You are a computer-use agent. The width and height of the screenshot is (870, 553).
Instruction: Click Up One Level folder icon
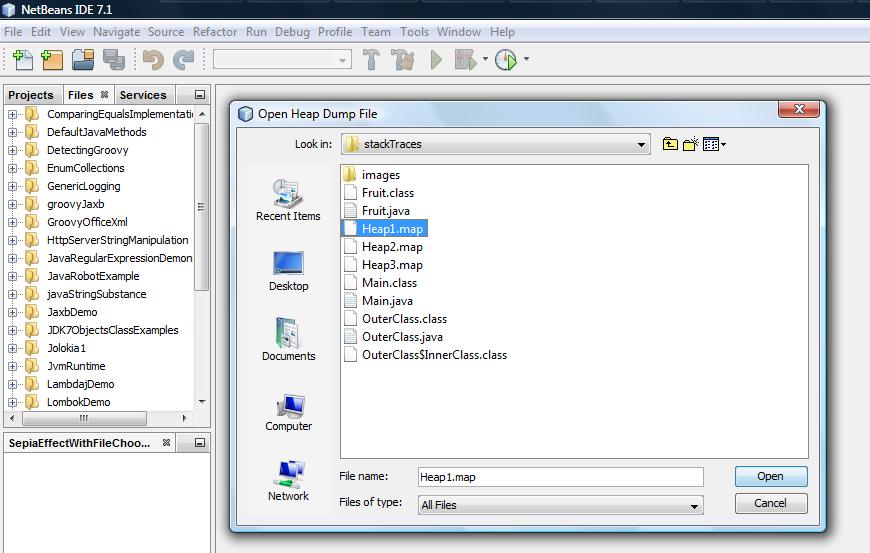(670, 144)
